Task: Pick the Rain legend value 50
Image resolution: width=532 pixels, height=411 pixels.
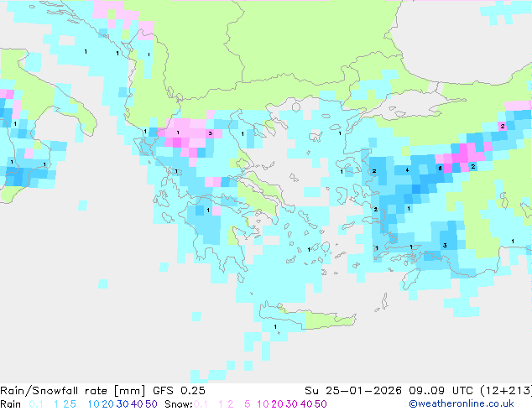Action: 151,404
